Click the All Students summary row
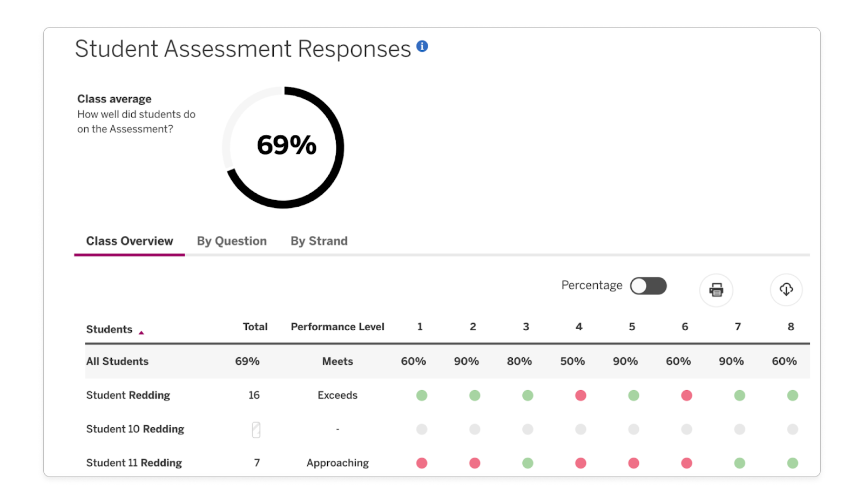This screenshot has height=504, width=864. tap(117, 362)
